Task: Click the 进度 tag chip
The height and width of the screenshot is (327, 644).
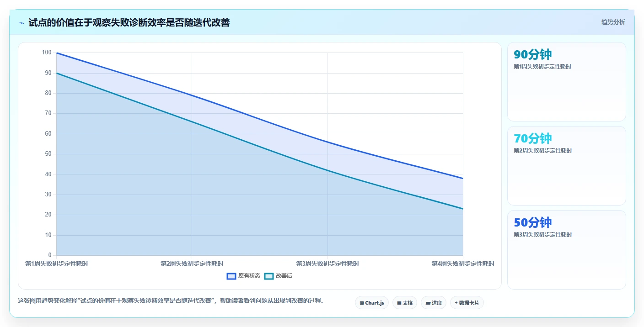Action: click(x=434, y=303)
